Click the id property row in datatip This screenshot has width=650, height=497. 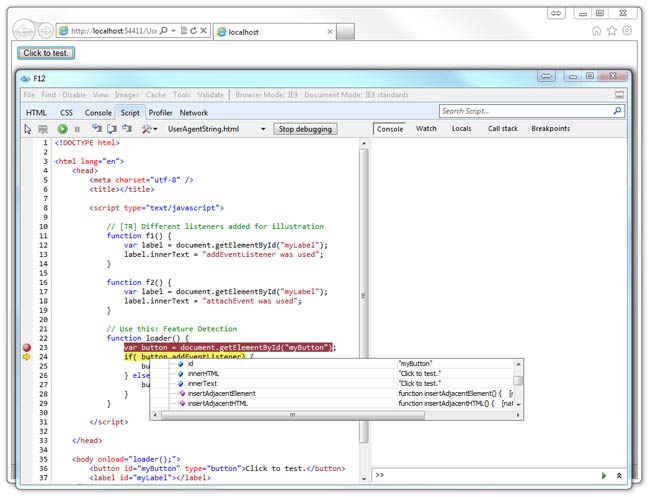click(x=334, y=364)
